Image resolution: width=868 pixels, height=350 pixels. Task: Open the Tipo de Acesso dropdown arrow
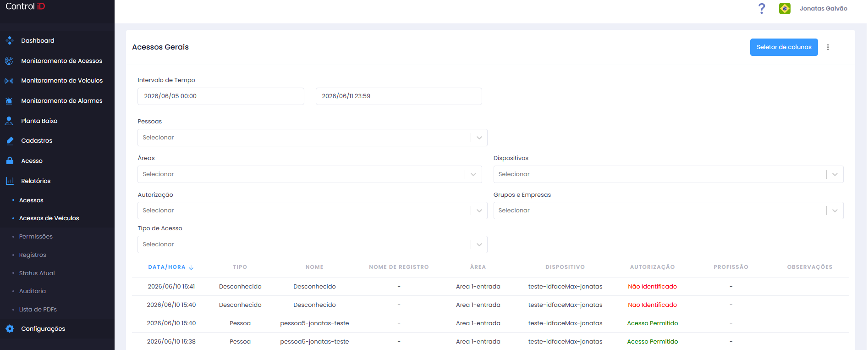click(x=479, y=244)
